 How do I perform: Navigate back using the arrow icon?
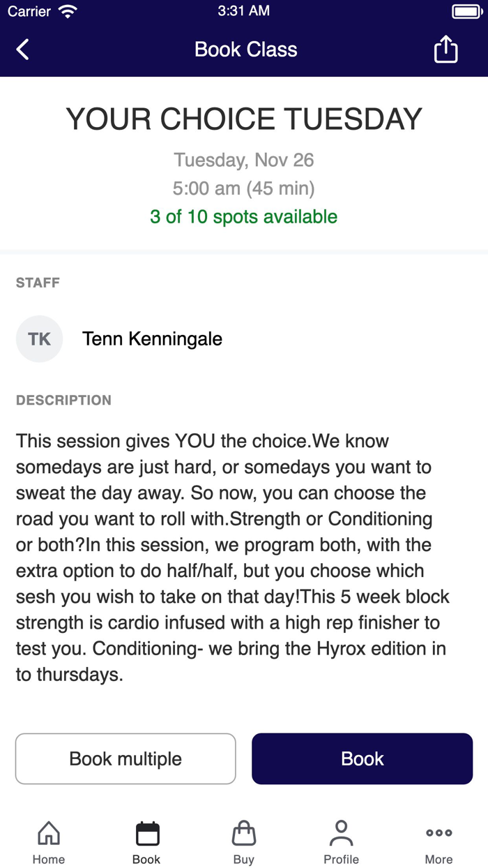(x=21, y=49)
